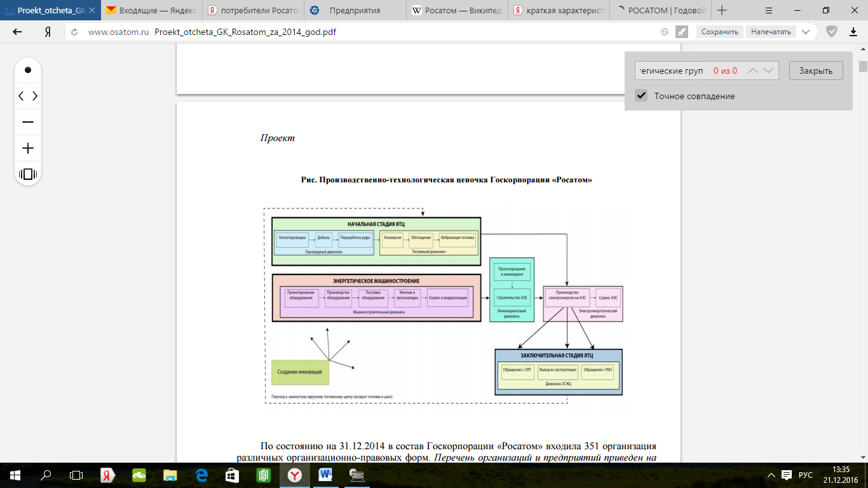Click 'ЭНЕРГЕТИЧЕСКОЕ МАШИНОСТРОЕНИЕ' heading in diagram

pyautogui.click(x=376, y=281)
